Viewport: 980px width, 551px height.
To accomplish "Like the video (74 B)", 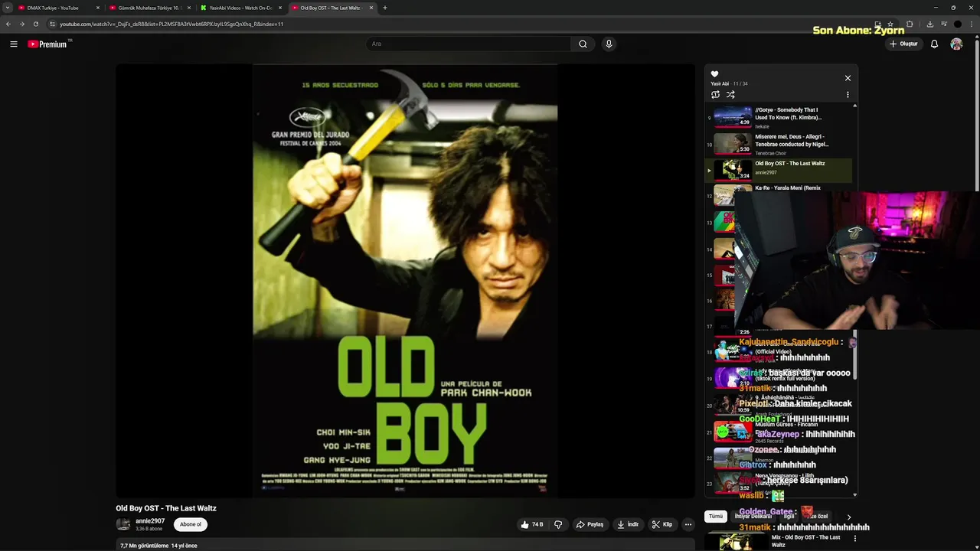I will click(x=531, y=524).
